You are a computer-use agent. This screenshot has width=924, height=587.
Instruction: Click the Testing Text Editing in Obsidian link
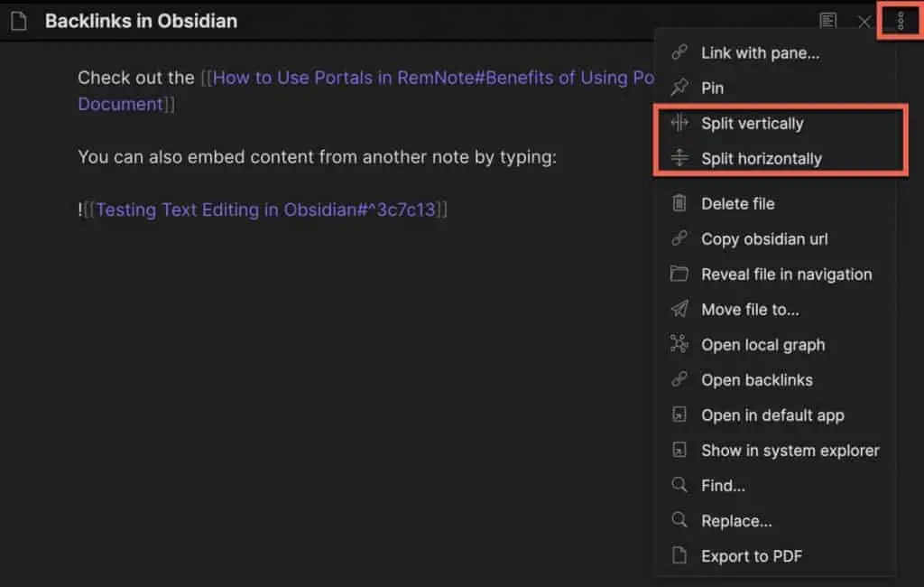[265, 210]
